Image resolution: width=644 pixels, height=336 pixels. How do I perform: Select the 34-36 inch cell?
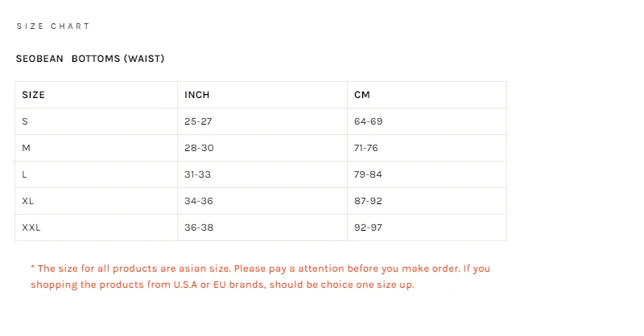click(199, 201)
